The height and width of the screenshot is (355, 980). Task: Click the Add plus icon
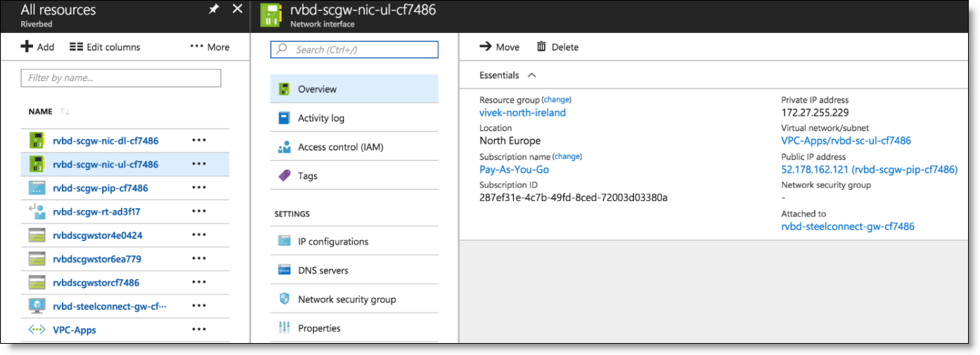(x=27, y=46)
